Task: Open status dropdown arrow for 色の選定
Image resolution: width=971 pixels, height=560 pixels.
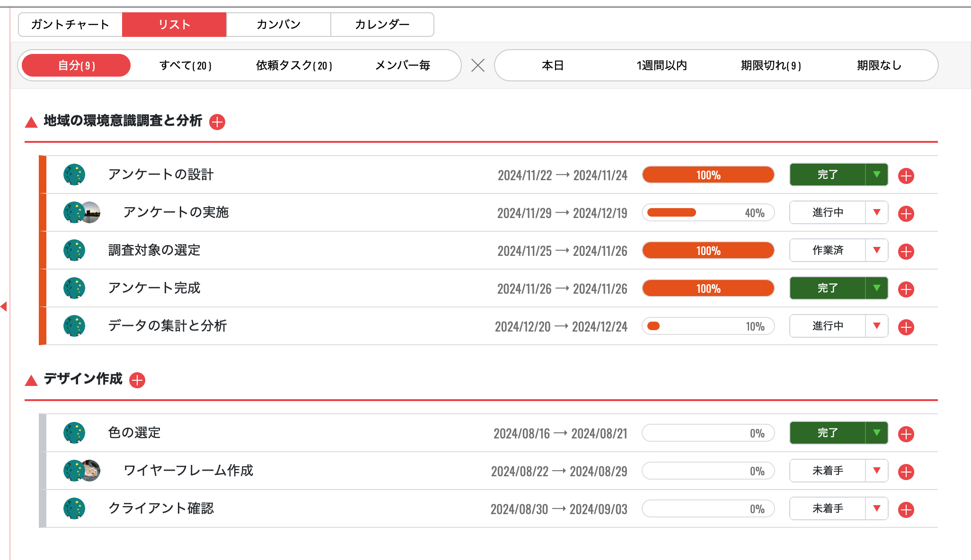Action: (x=877, y=433)
